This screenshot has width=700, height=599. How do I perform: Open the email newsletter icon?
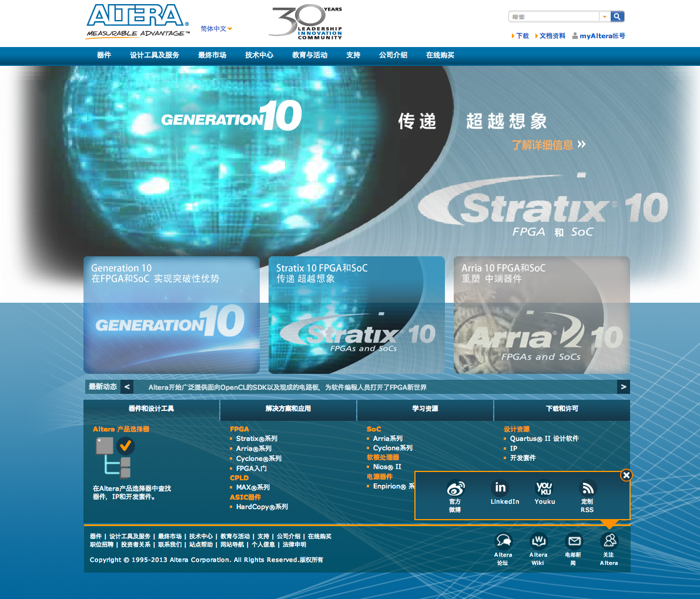click(574, 541)
